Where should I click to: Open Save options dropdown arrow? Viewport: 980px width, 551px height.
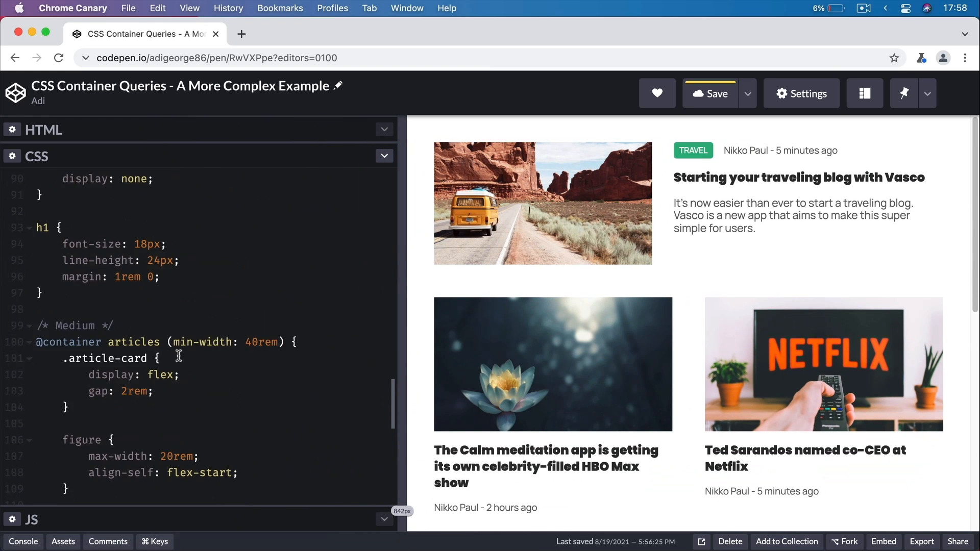click(x=748, y=93)
